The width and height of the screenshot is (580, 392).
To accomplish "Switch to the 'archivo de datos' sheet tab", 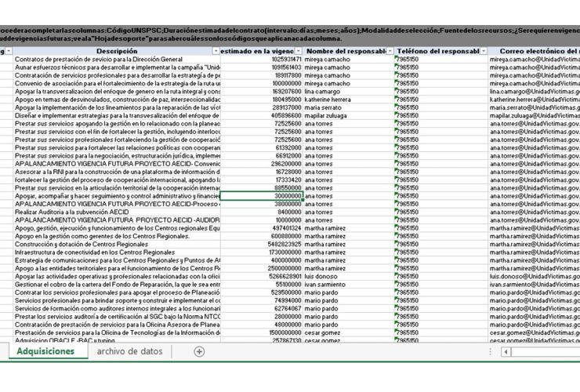I will [x=129, y=351].
